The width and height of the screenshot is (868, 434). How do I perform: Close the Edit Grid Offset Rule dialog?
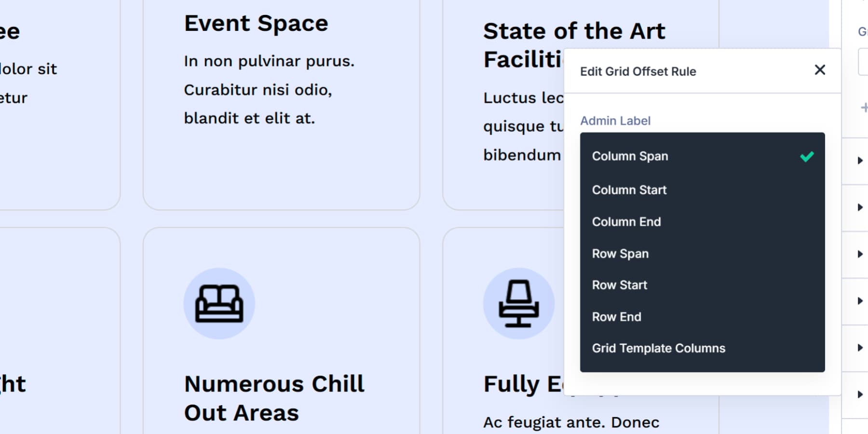tap(819, 70)
